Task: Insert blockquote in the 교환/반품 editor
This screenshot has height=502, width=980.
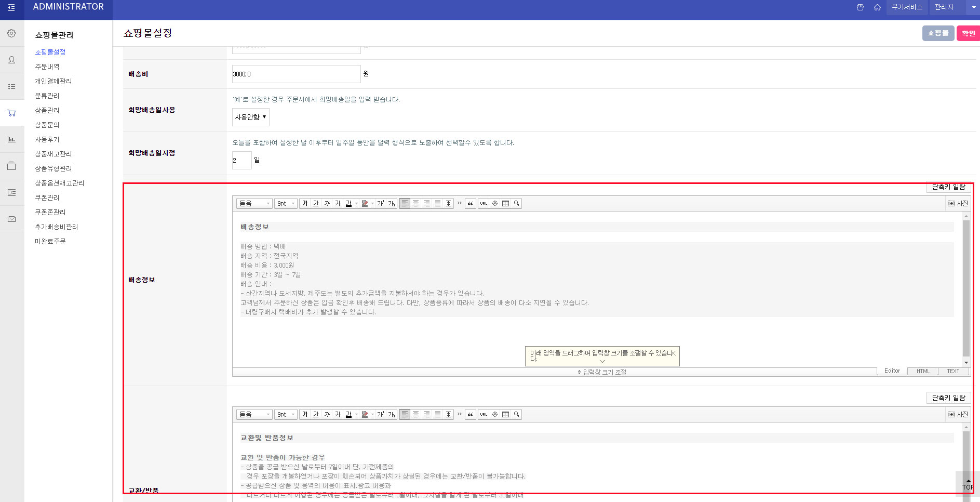Action: (x=470, y=414)
